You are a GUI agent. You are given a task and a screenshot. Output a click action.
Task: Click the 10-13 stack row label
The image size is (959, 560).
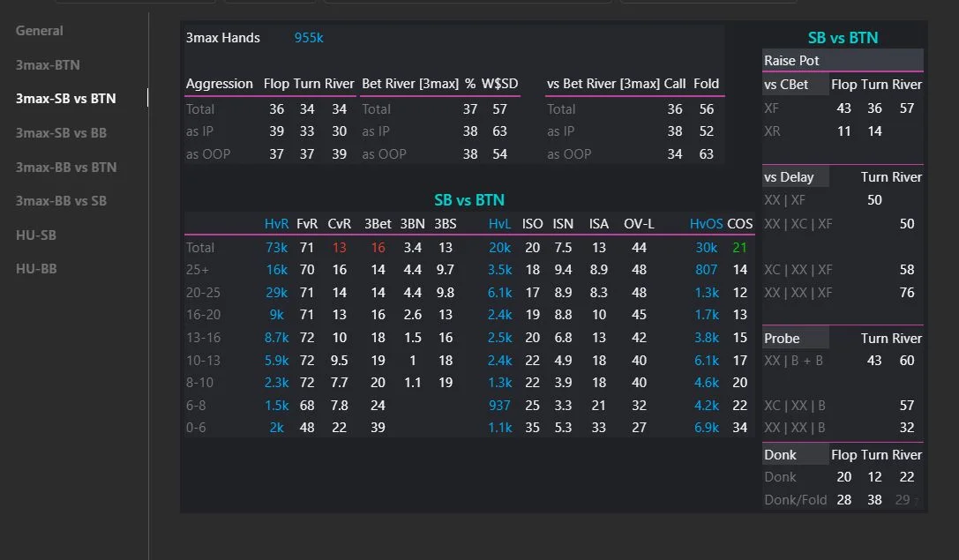[203, 360]
